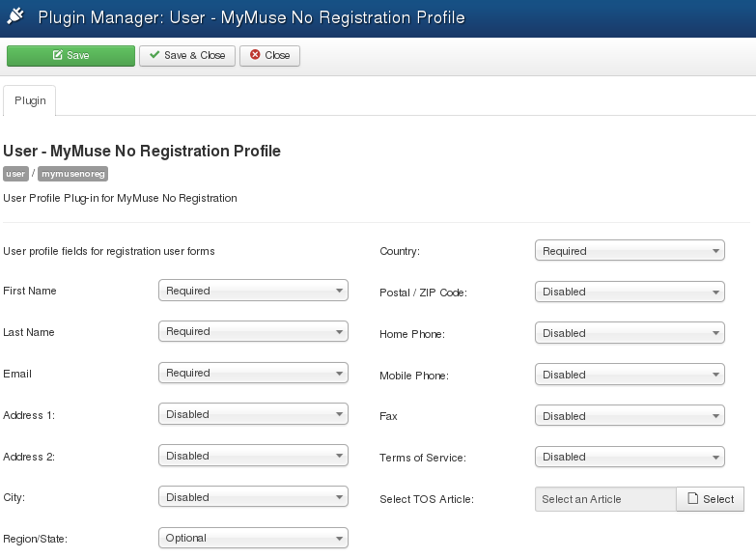Open the Address 1 dropdown
Image resolution: width=756 pixels, height=558 pixels.
(253, 414)
